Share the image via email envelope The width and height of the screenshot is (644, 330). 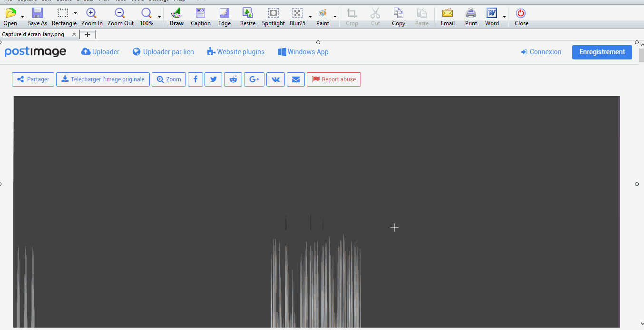(x=296, y=79)
